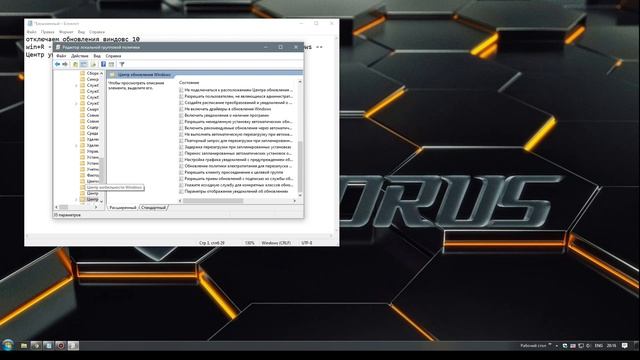
Task: Select the 'Содер' folder in the tree
Action: point(89,127)
